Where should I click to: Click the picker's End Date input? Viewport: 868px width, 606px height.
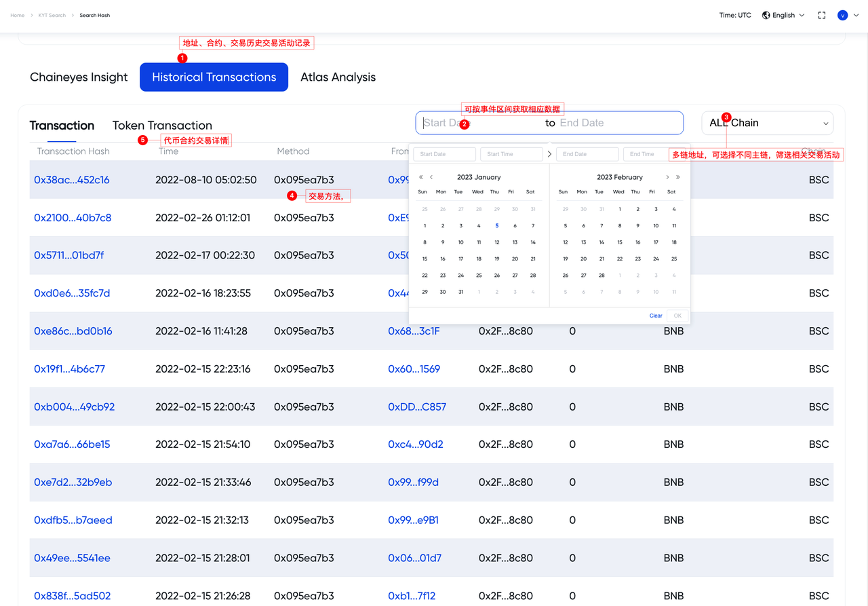point(587,154)
